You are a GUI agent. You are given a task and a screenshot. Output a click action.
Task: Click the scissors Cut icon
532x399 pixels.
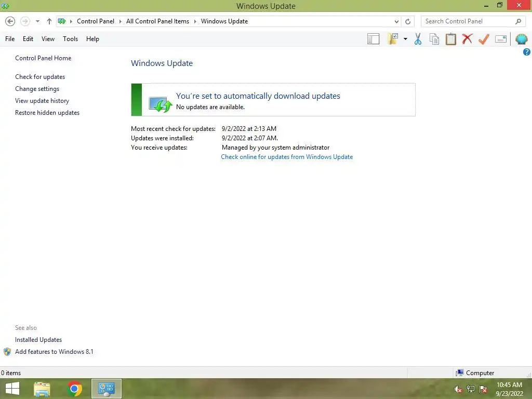(418, 39)
